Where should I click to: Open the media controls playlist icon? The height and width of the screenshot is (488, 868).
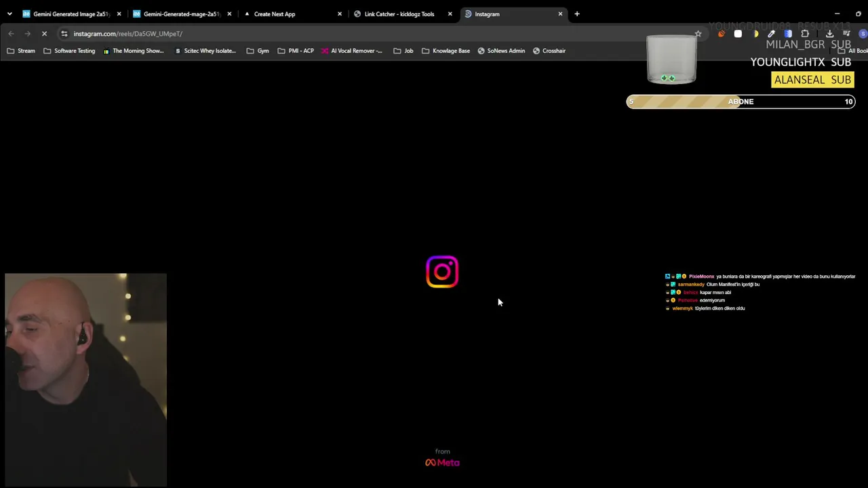click(x=846, y=33)
